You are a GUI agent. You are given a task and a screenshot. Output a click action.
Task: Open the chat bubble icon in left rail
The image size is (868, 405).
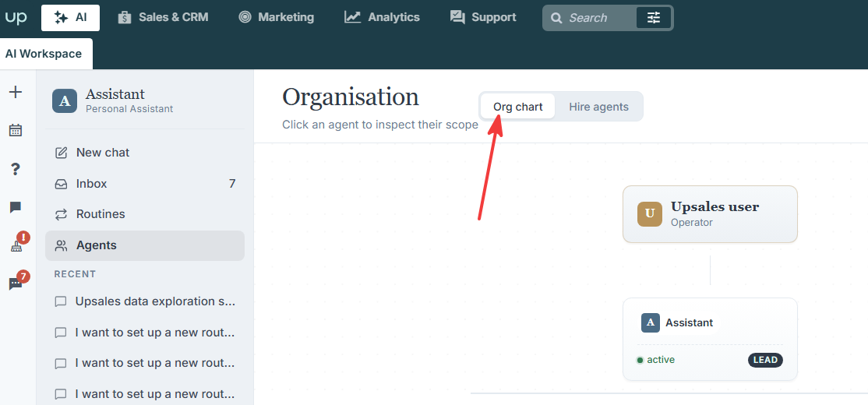[16, 207]
